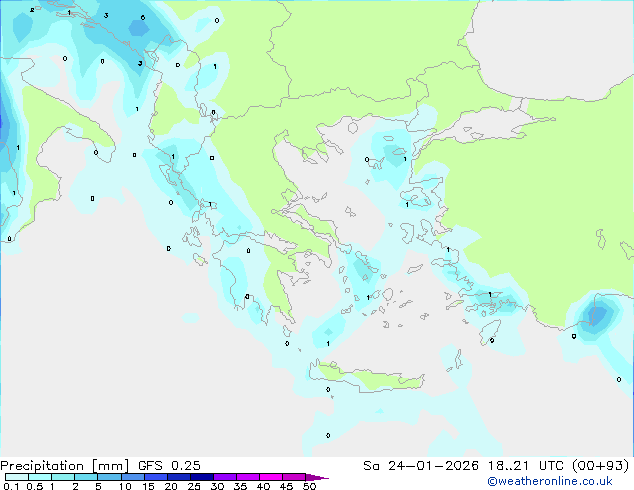Click the legend tick label "0.1"
Viewport: 634px width, 490px height.
11,486
